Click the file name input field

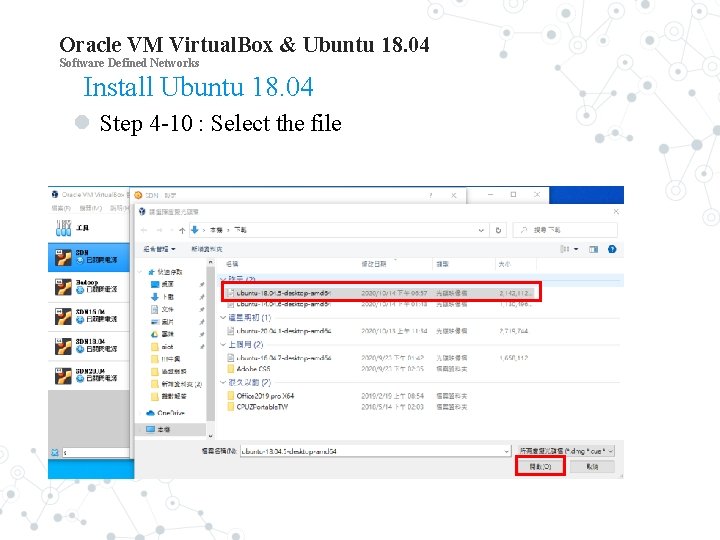coord(371,451)
